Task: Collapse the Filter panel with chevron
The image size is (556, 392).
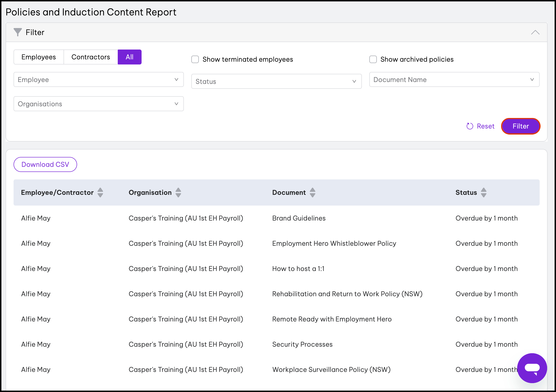Action: tap(535, 32)
